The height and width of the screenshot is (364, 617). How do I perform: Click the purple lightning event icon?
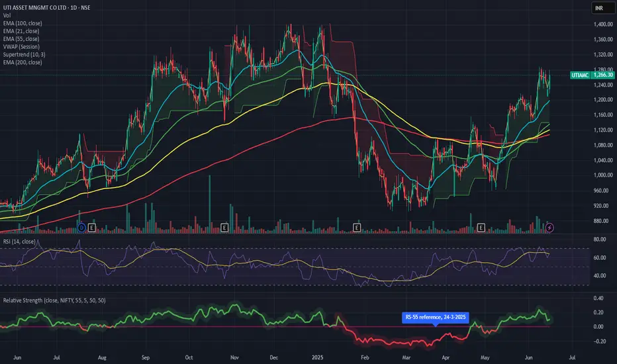pyautogui.click(x=549, y=228)
